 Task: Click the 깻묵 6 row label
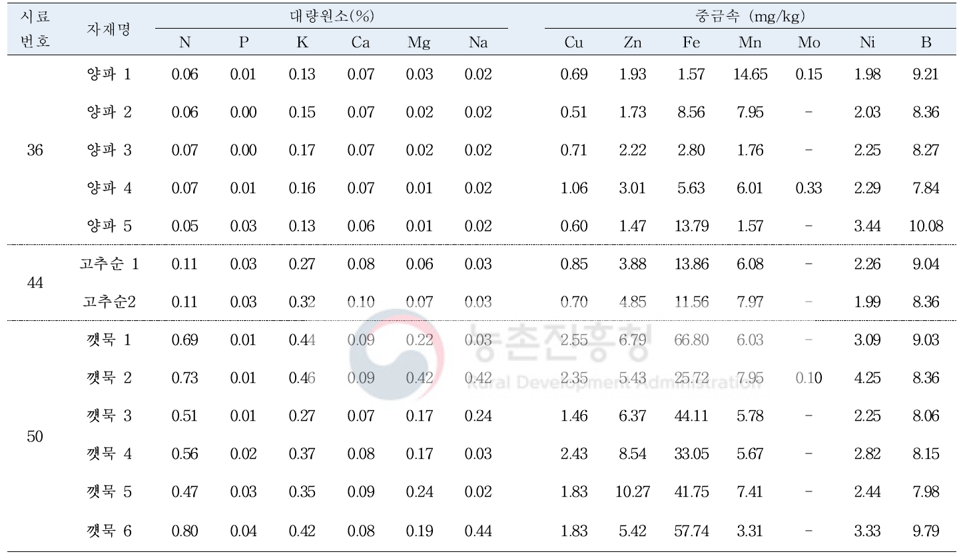[109, 531]
